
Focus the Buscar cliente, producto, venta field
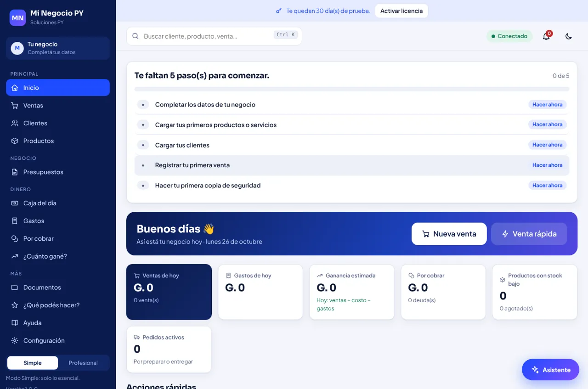[214, 36]
